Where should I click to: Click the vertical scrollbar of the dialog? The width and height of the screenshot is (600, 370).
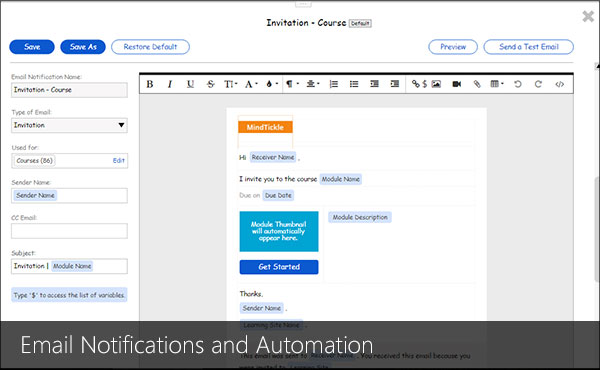point(597,230)
